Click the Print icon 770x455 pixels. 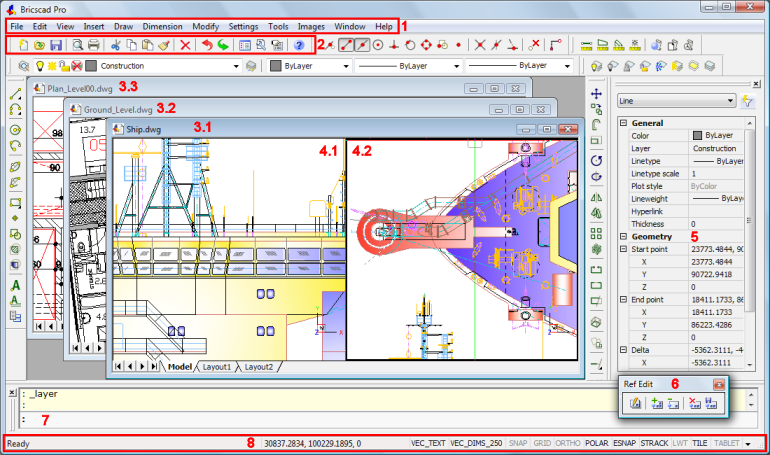[x=94, y=45]
